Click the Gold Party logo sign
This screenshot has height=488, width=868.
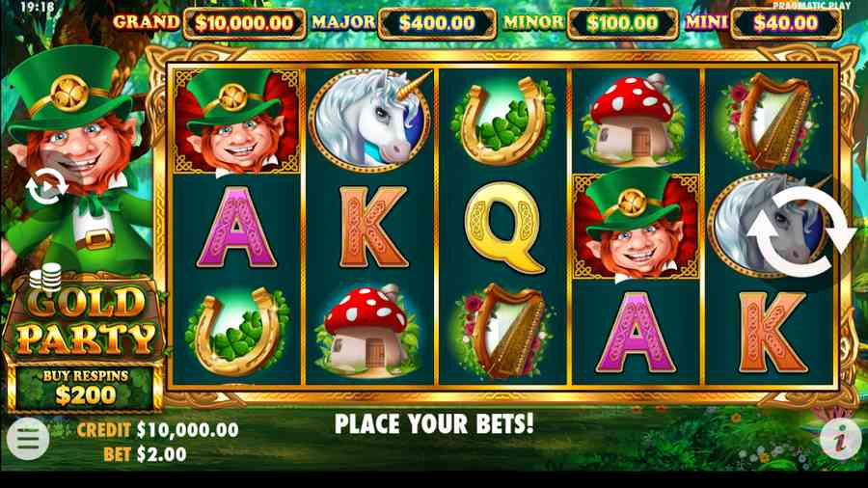click(85, 319)
